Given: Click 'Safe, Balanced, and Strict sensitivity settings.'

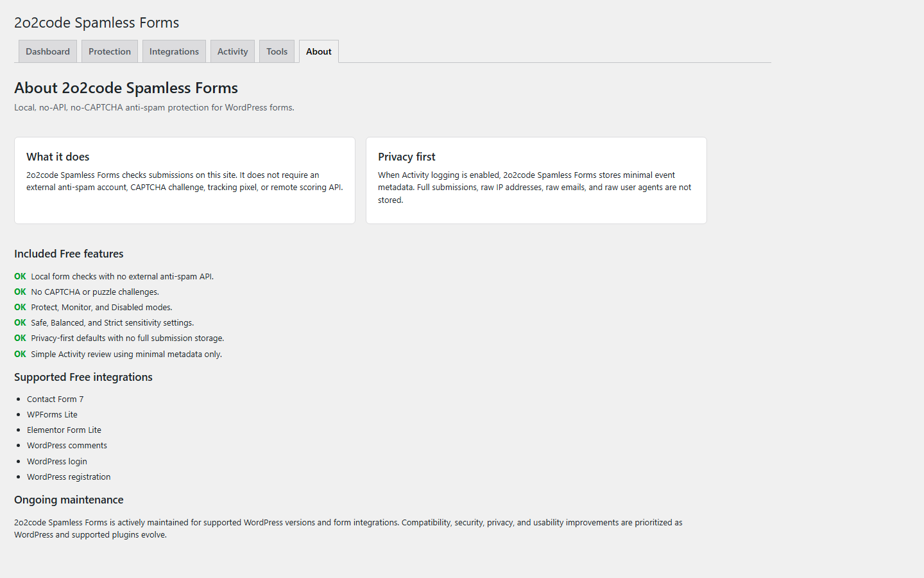Looking at the screenshot, I should 112,323.
